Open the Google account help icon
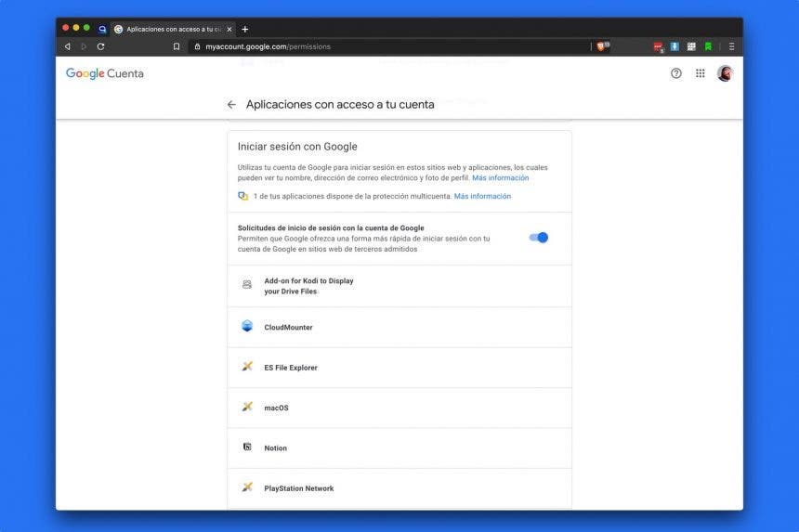799x532 pixels. tap(676, 73)
